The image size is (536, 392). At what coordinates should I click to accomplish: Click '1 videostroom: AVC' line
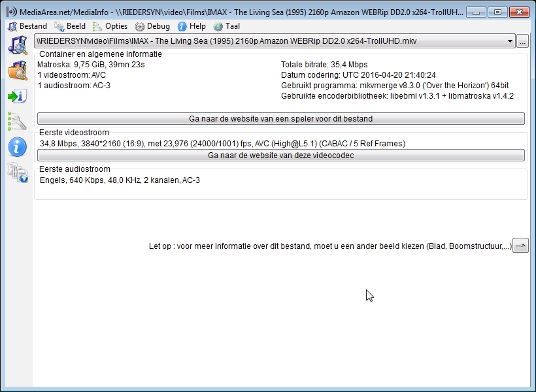71,75
